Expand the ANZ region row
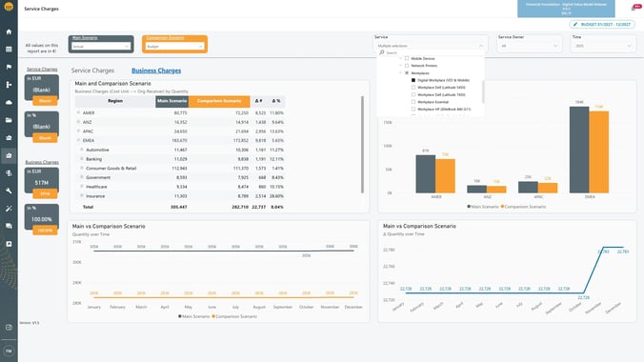The width and height of the screenshot is (644, 362). pos(78,122)
